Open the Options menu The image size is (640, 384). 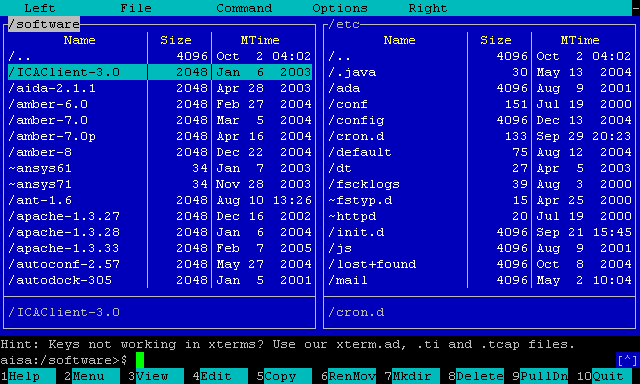click(340, 8)
